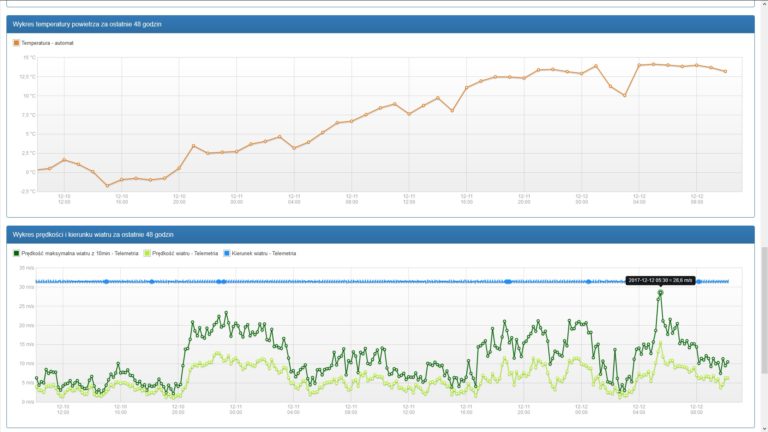Click the first temperature point at chart start
Screen dimensions: 768x432
[x=38, y=170]
